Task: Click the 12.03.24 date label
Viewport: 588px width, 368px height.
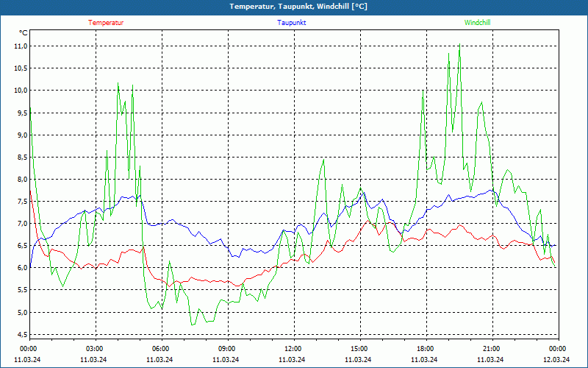Action: click(556, 360)
